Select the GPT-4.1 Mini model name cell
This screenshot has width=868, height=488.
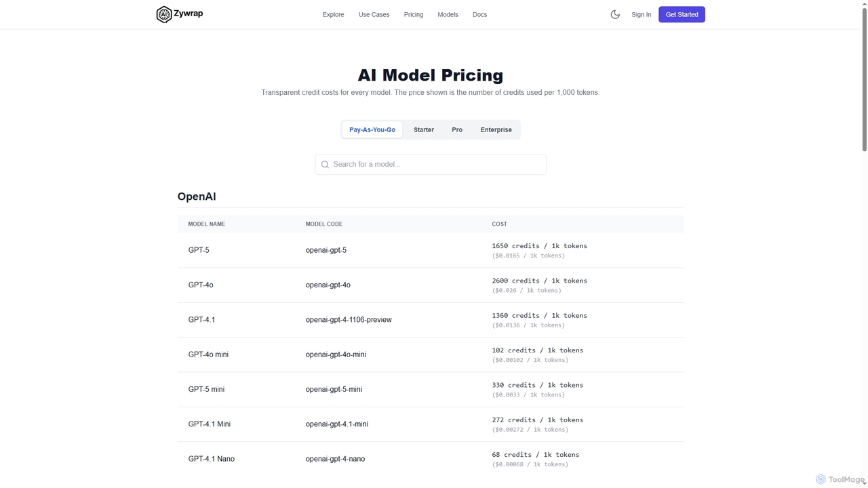(x=210, y=424)
